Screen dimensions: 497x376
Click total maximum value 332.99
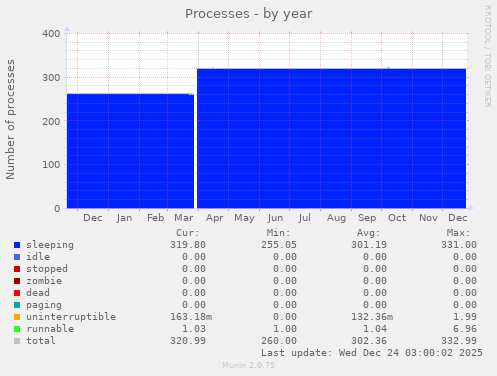click(x=459, y=341)
